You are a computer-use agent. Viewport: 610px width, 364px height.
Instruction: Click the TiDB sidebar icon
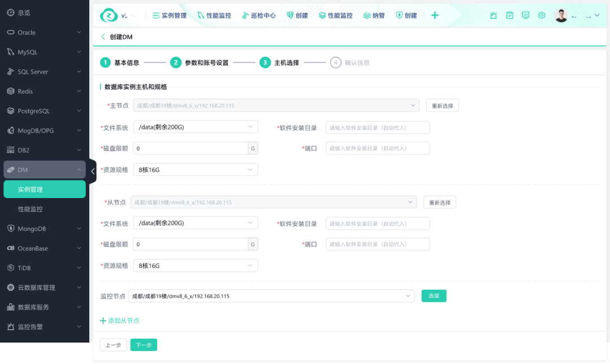11,267
